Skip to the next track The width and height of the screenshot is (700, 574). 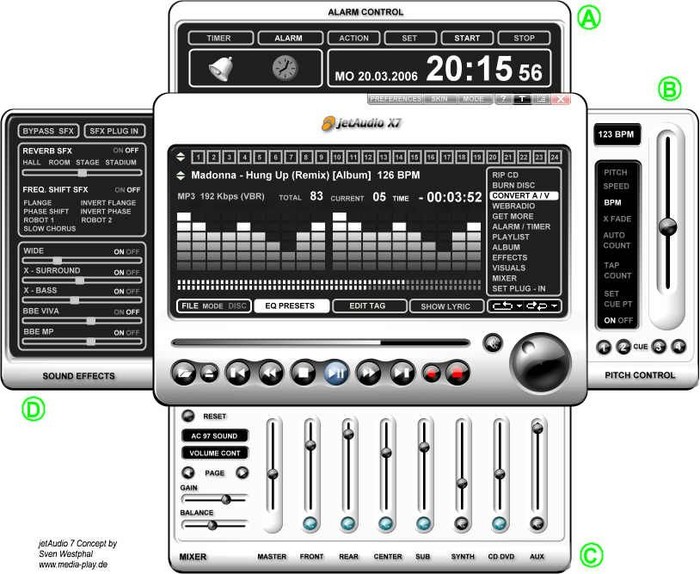pyautogui.click(x=402, y=373)
